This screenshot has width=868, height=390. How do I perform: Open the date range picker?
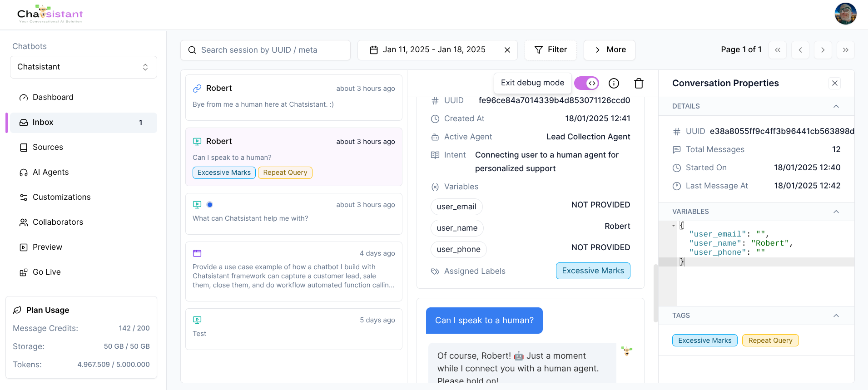[433, 50]
